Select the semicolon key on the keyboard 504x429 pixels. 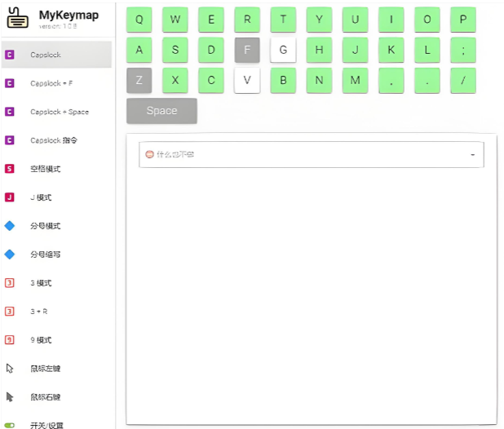pos(462,50)
